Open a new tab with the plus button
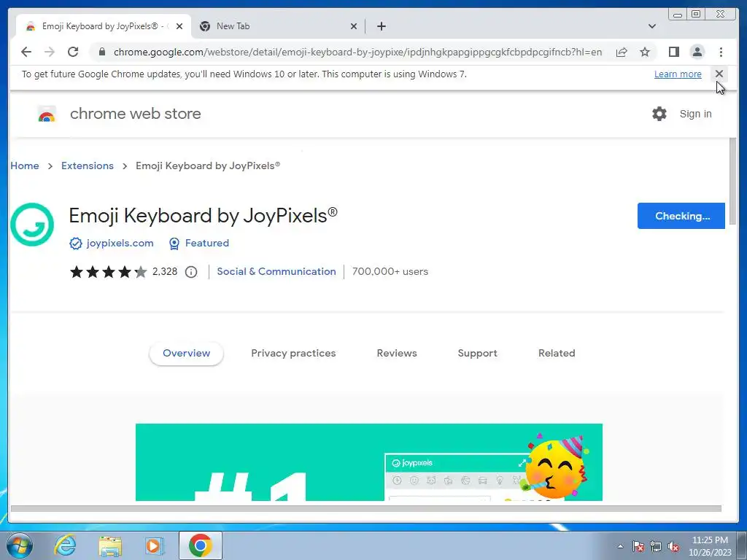Viewport: 747px width, 560px height. pyautogui.click(x=381, y=26)
